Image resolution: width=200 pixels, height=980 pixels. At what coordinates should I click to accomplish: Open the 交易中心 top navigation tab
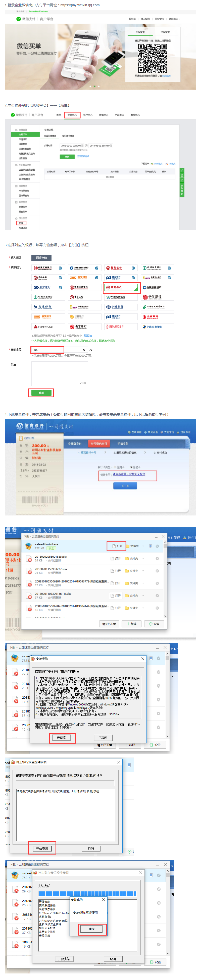pyautogui.click(x=72, y=115)
